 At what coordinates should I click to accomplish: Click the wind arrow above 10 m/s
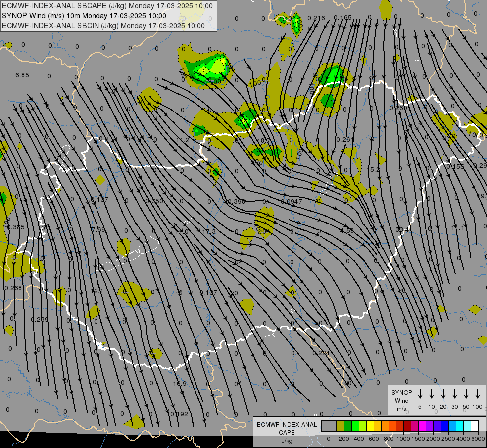[x=432, y=394]
